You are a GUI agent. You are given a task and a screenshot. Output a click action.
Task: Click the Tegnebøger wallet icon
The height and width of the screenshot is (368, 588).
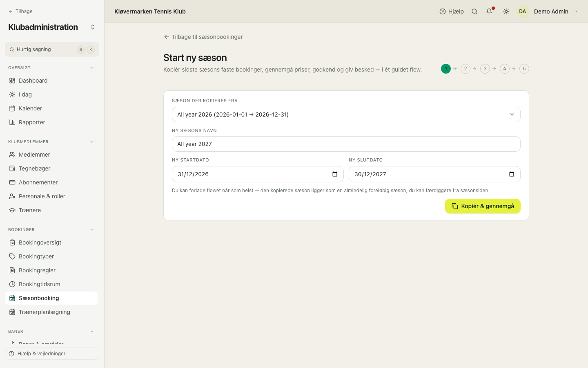12,168
